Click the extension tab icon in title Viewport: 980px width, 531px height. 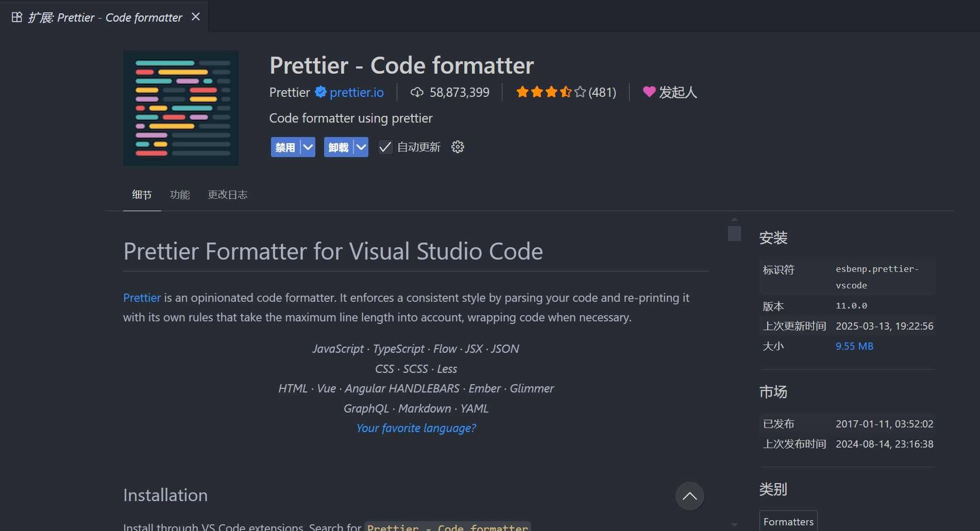tap(17, 18)
